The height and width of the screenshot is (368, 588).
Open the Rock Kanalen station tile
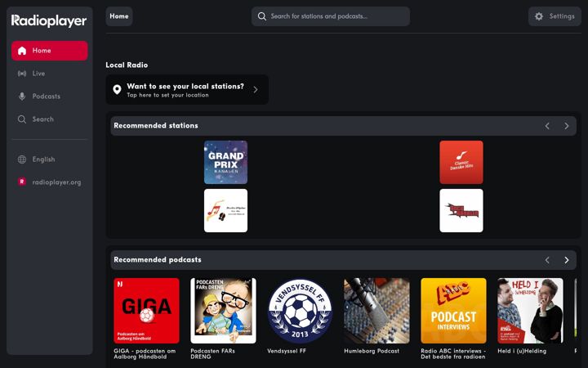tap(461, 211)
